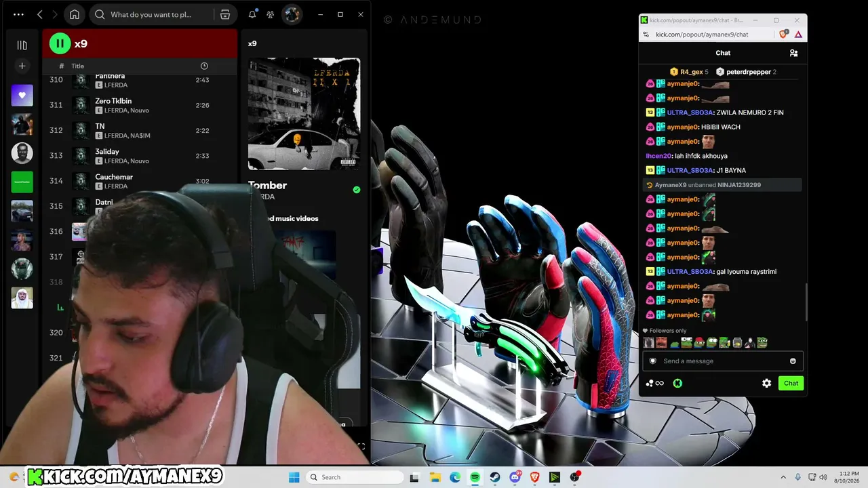Image resolution: width=868 pixels, height=488 pixels.
Task: Select the kick.com popout chat URL
Action: click(x=702, y=35)
